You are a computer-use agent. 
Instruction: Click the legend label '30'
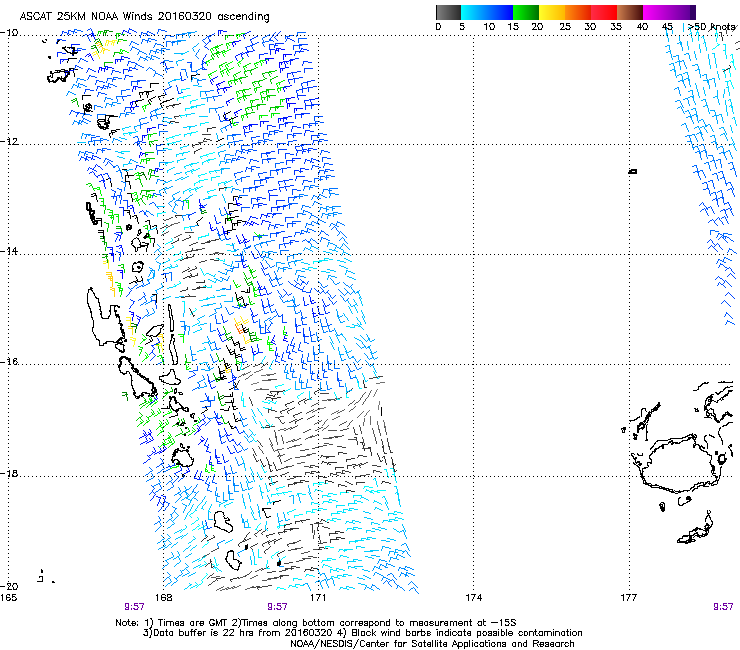[x=590, y=27]
